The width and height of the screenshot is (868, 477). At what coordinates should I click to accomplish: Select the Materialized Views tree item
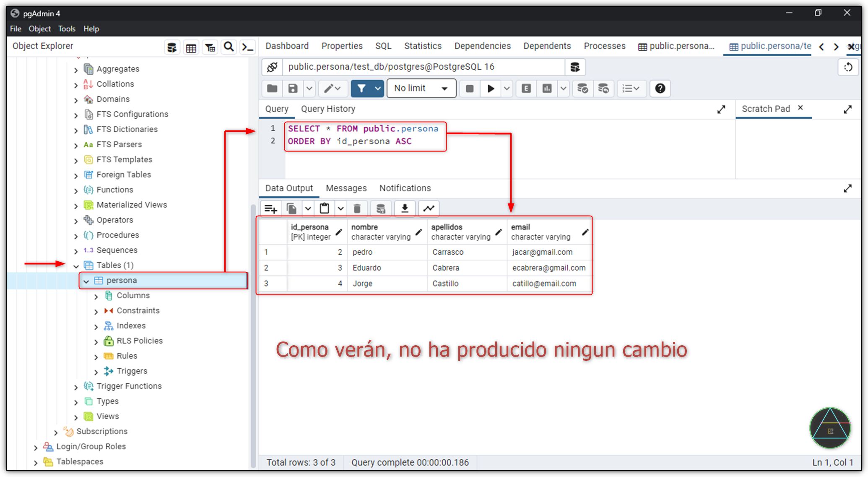(x=132, y=205)
